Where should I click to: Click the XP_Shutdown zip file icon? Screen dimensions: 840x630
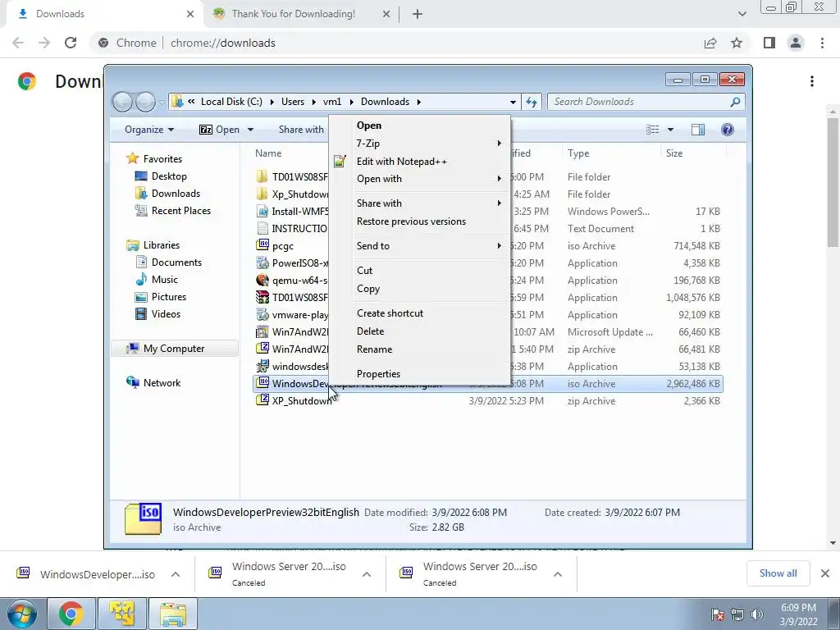click(262, 400)
